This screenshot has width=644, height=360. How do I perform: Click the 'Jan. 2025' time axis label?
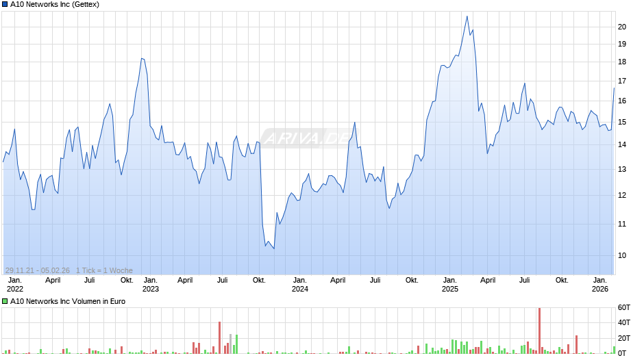tap(449, 285)
